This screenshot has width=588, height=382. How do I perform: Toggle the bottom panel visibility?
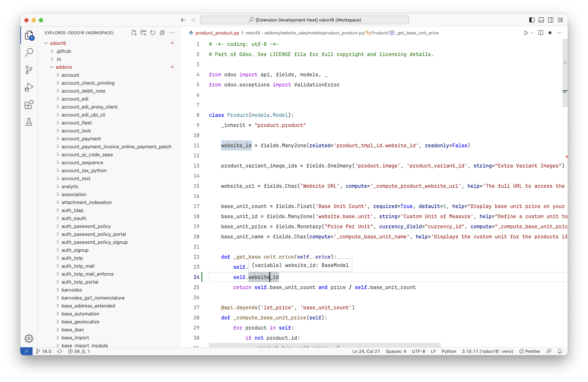(x=541, y=20)
